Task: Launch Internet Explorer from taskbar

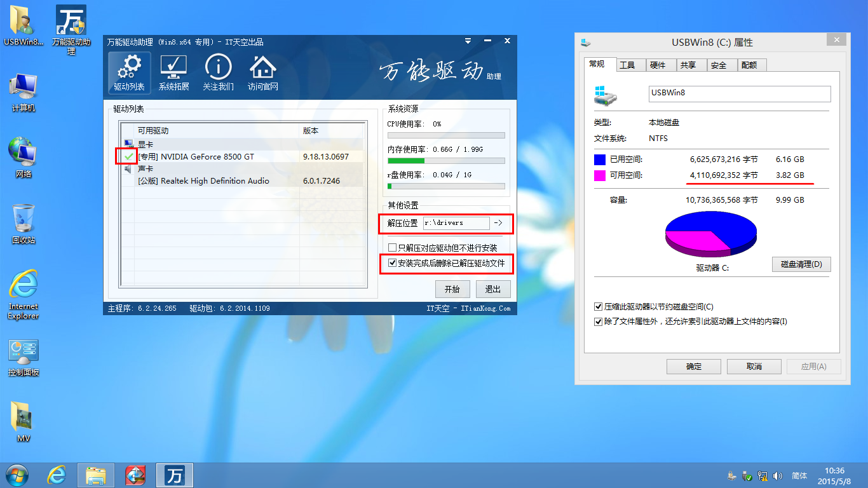Action: point(57,475)
